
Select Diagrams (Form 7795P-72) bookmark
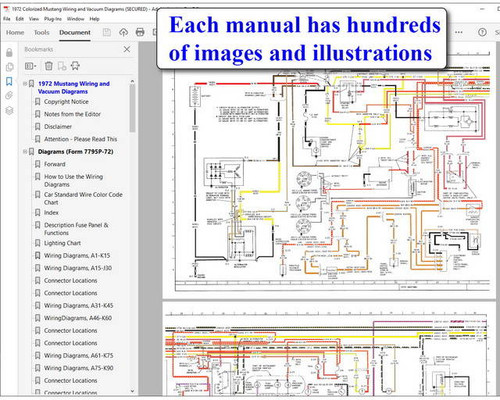[x=76, y=152]
